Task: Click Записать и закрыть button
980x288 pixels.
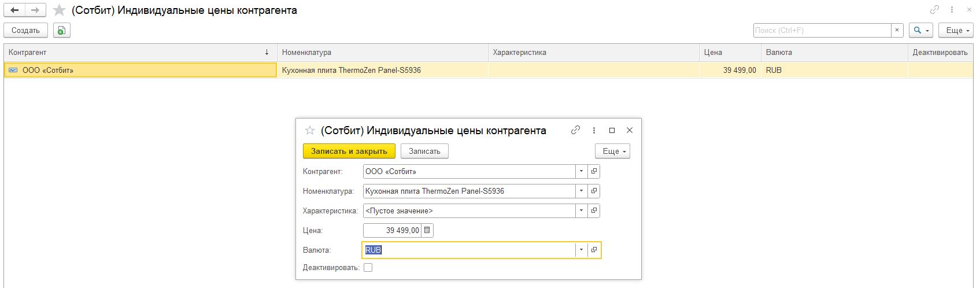Action: 349,151
